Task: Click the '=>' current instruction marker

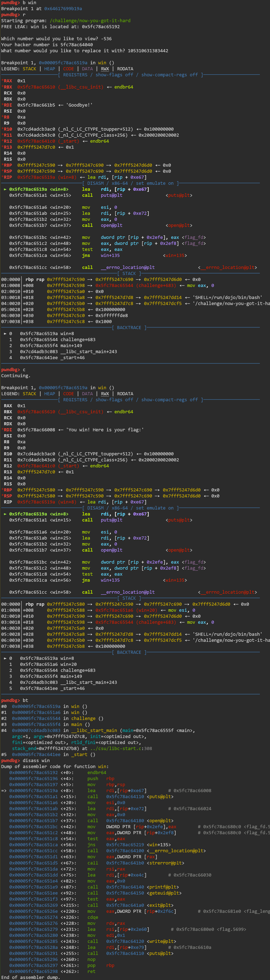Action: click(x=4, y=790)
